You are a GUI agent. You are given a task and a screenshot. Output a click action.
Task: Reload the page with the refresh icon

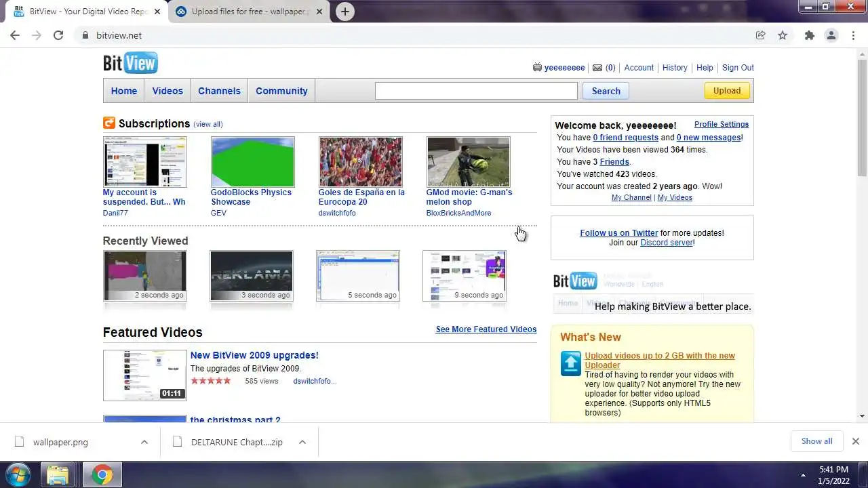pyautogui.click(x=58, y=35)
